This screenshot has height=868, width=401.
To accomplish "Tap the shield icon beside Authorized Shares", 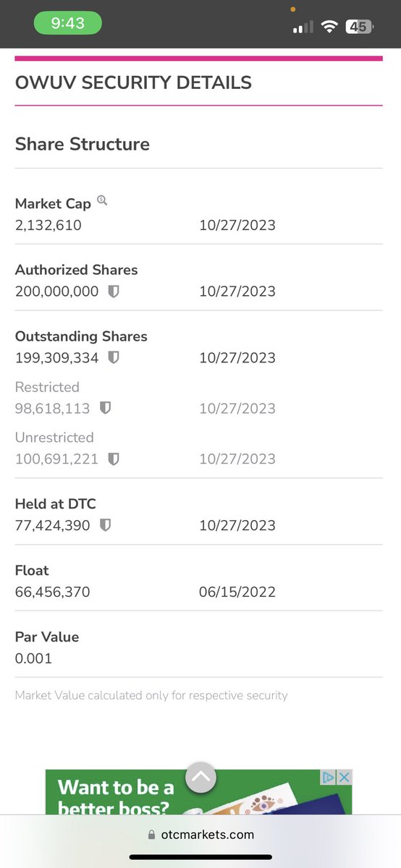I will pos(114,292).
